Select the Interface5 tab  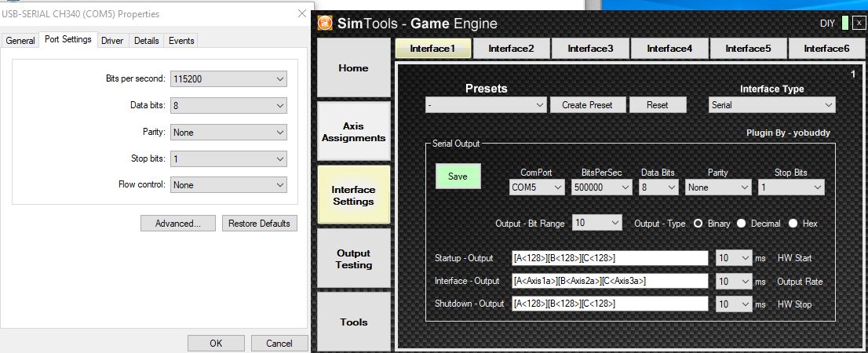point(749,48)
